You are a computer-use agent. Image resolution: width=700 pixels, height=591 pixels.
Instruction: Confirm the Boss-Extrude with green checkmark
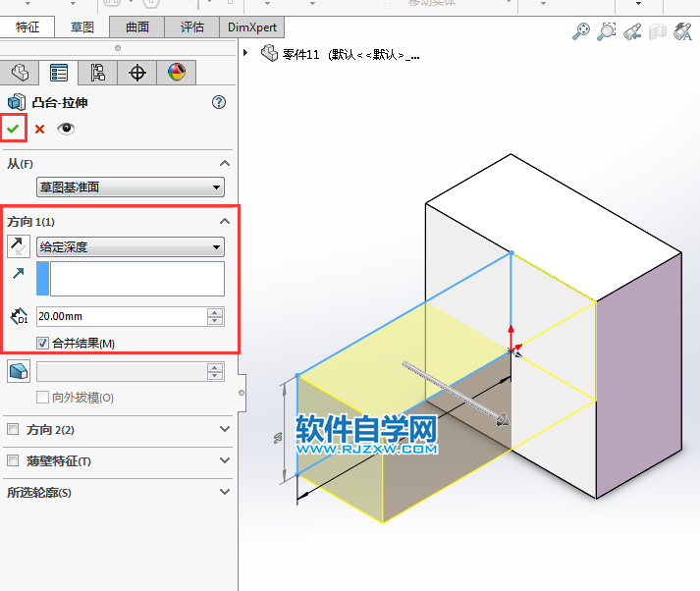tap(13, 129)
